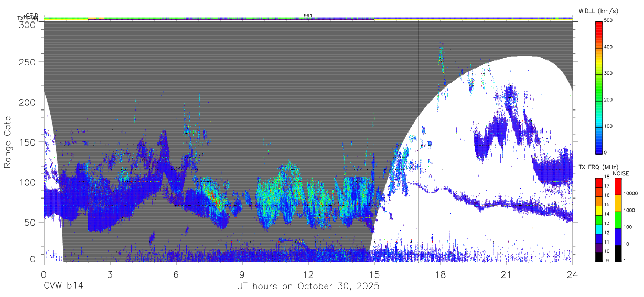Click x-axis tick label '0' UT hours
The image size is (644, 297).
point(44,274)
